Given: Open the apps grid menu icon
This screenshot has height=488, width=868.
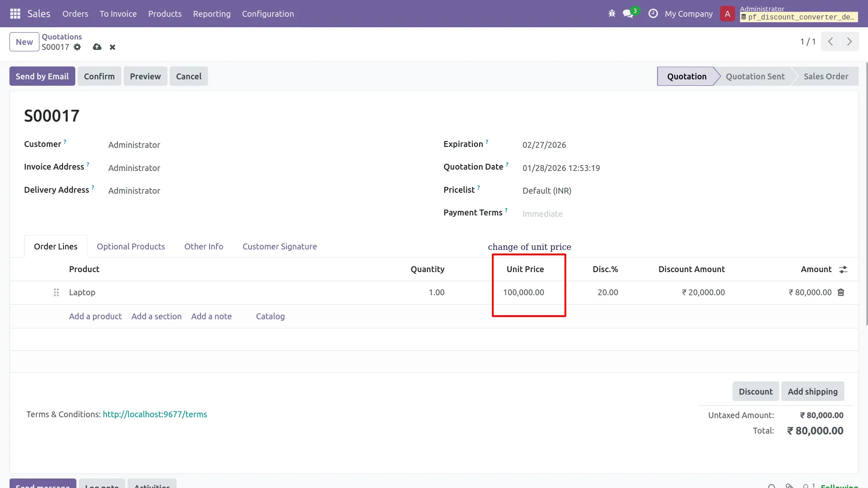Looking at the screenshot, I should tap(15, 14).
